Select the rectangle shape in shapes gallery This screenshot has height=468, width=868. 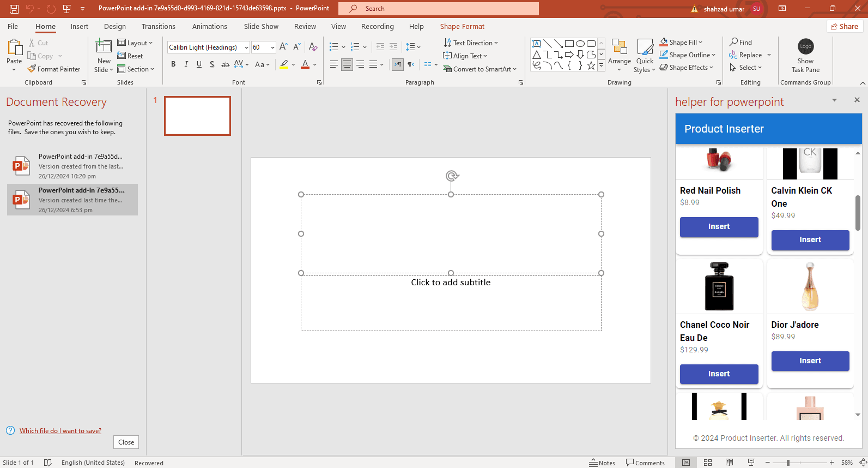[x=569, y=44]
